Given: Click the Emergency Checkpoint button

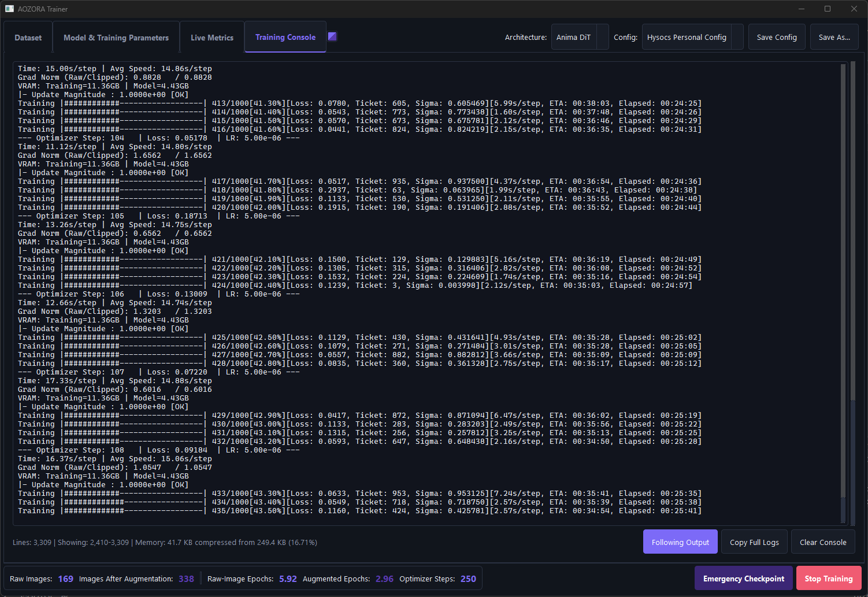Looking at the screenshot, I should 744,579.
